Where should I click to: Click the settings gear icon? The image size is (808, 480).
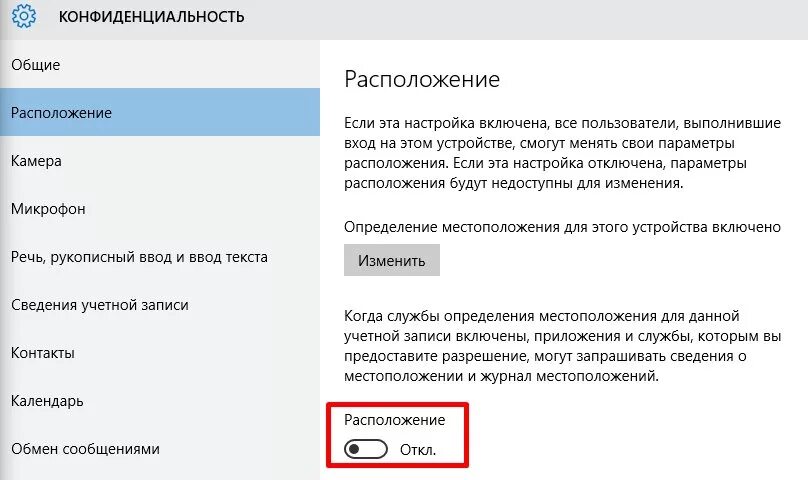23,16
